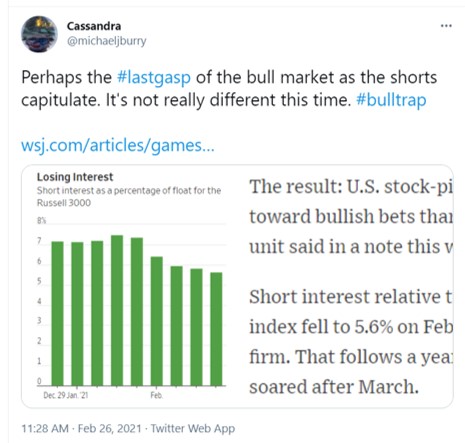Open the Twitter Web App source link

click(x=193, y=428)
